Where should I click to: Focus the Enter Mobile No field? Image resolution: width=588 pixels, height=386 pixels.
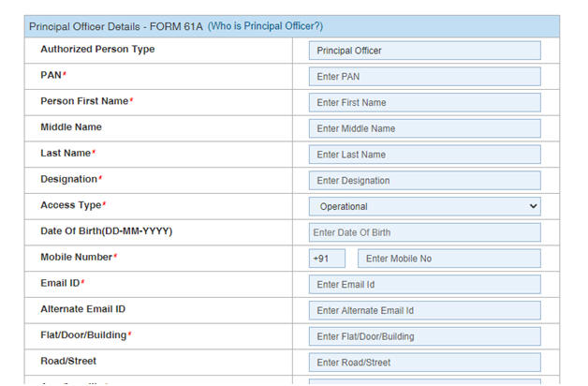tap(448, 259)
